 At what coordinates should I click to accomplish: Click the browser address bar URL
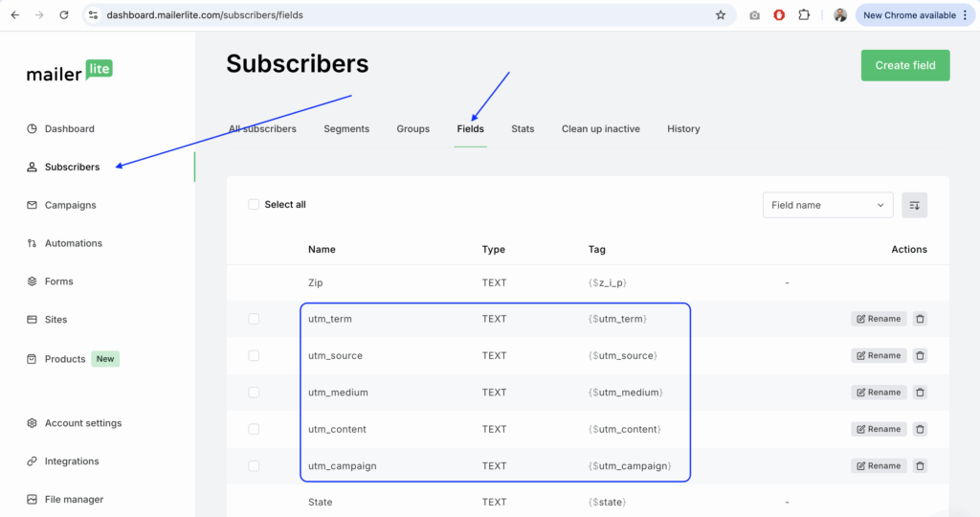205,15
